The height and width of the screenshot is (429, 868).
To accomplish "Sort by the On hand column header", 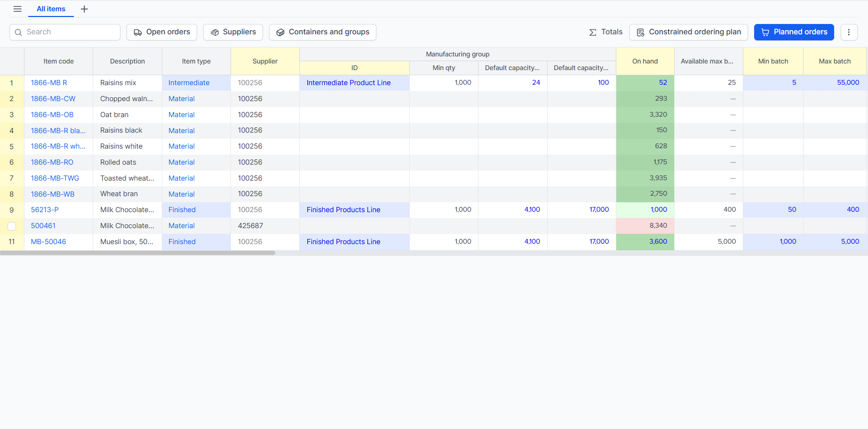I will [645, 61].
